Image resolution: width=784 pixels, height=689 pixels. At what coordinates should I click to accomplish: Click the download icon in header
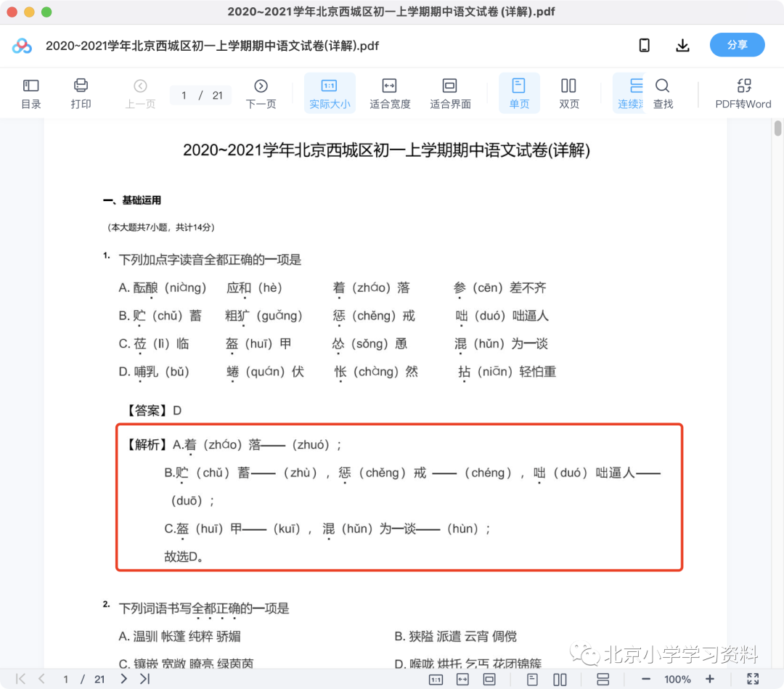click(682, 46)
